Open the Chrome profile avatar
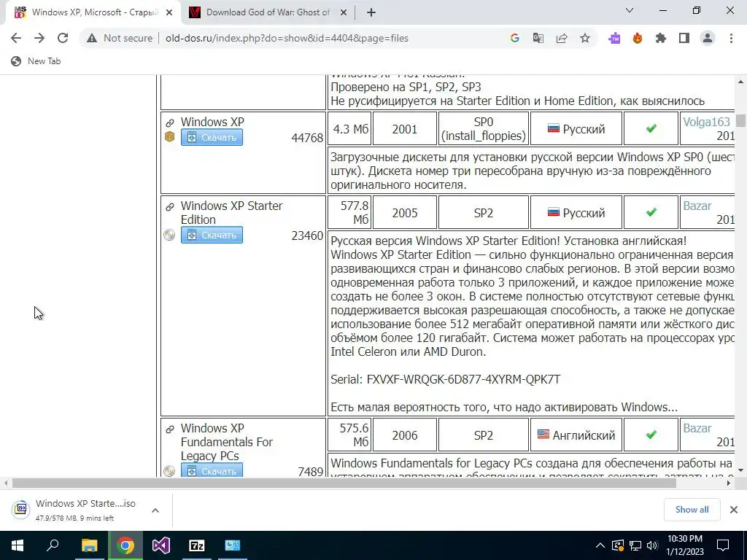The width and height of the screenshot is (747, 560). coord(708,38)
